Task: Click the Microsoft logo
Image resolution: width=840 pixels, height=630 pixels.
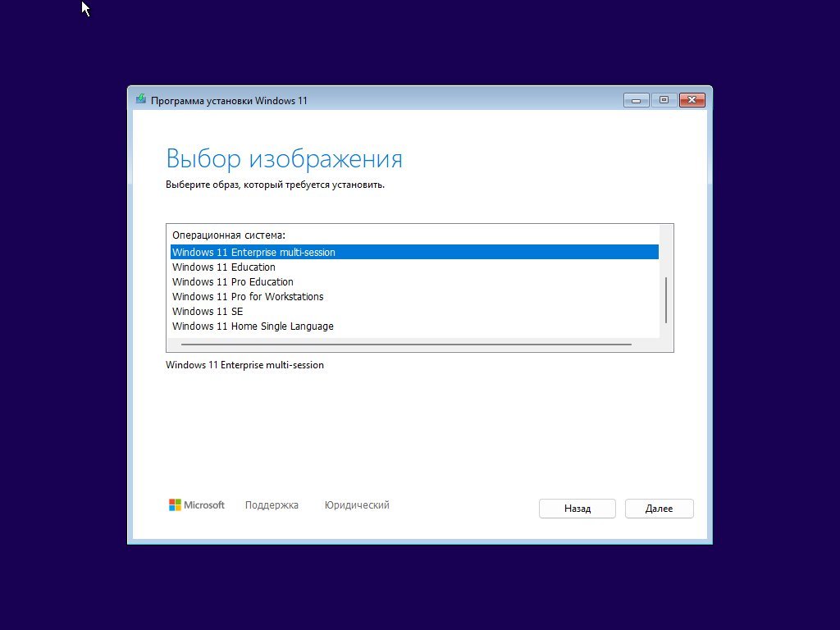Action: (x=197, y=504)
